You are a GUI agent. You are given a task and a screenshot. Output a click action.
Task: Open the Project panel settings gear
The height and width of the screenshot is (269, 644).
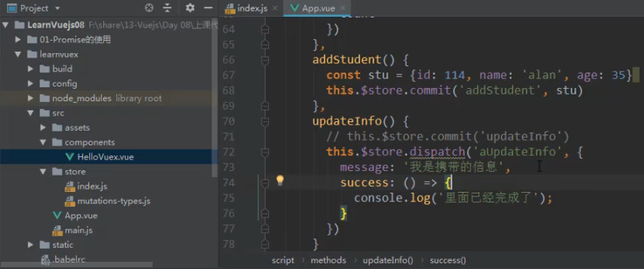189,8
